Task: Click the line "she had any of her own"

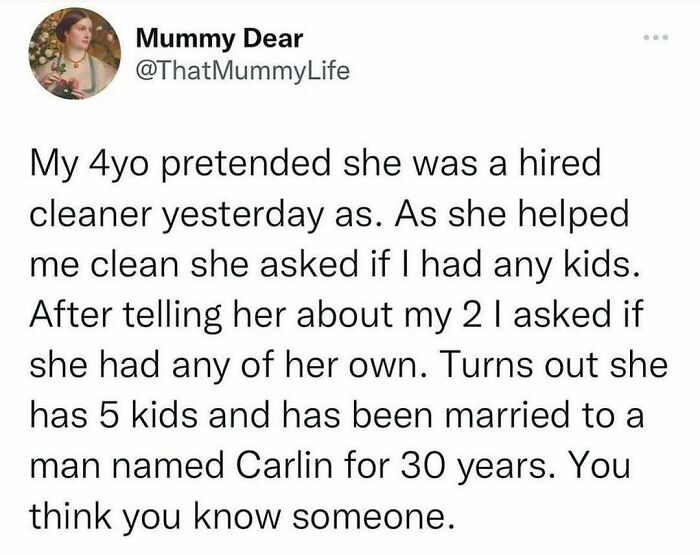Action: pos(349,367)
